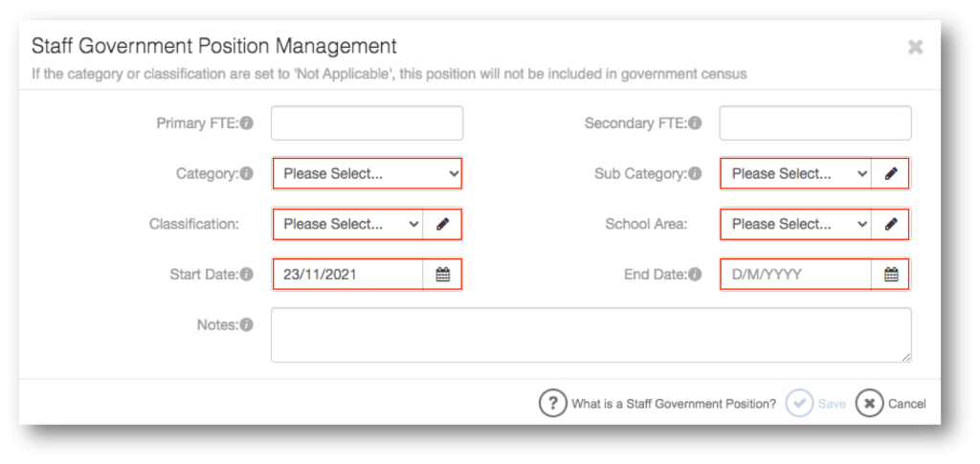The image size is (980, 464).
Task: Open the Start Date calendar picker
Action: coord(442,275)
